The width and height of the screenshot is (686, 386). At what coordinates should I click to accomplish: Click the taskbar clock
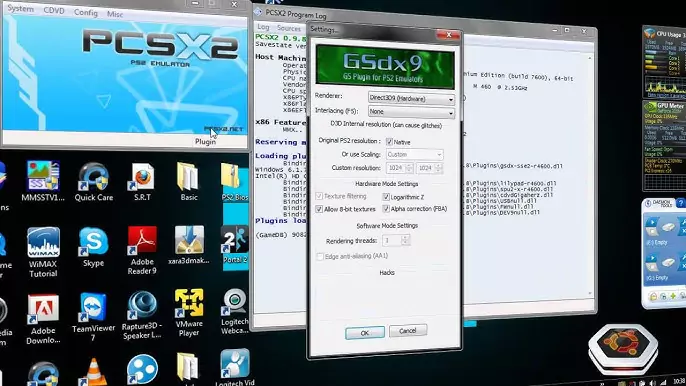679,382
